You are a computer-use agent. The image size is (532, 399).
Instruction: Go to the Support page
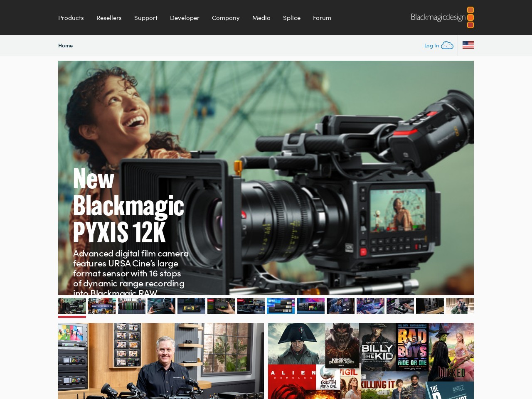pyautogui.click(x=146, y=17)
